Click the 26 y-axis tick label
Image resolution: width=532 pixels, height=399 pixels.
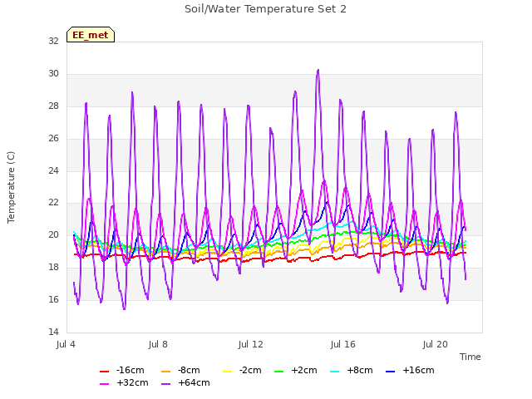pyautogui.click(x=53, y=138)
